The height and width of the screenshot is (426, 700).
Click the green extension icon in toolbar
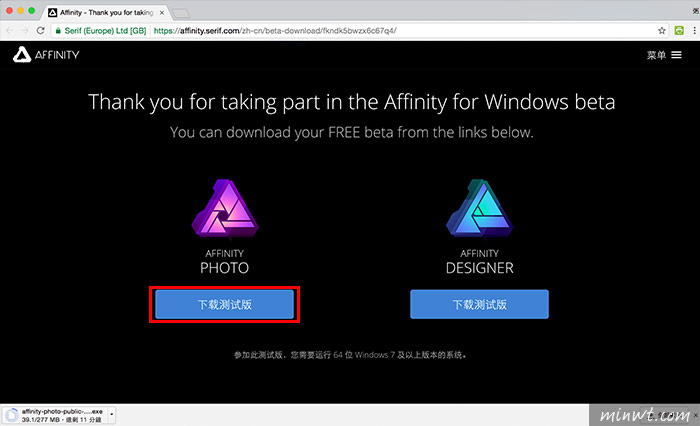[679, 30]
